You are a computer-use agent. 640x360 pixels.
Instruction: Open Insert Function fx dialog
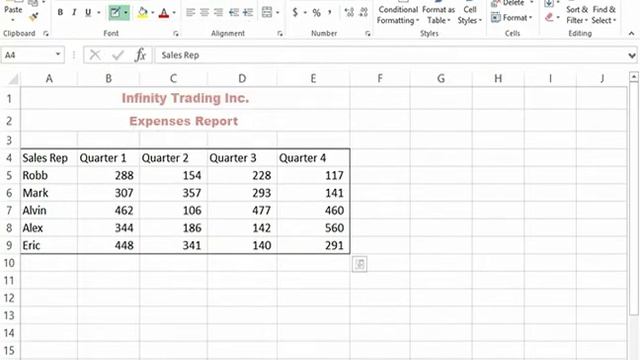[140, 55]
